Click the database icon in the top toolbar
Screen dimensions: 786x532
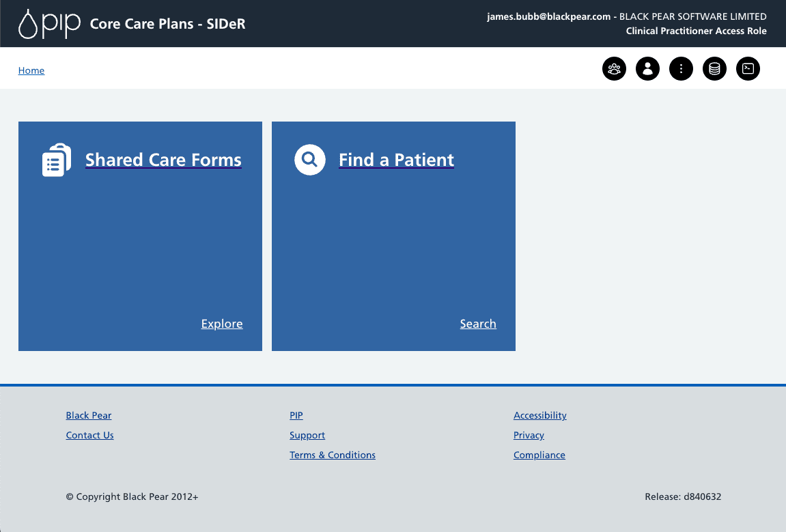[714, 68]
